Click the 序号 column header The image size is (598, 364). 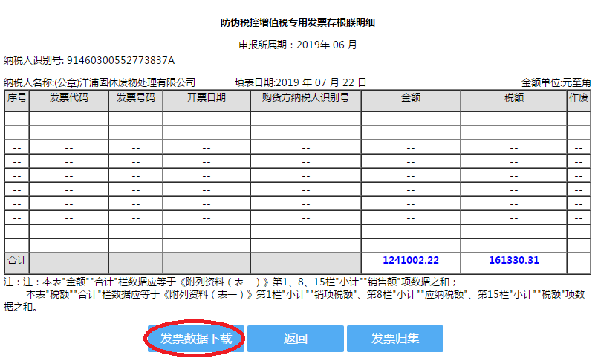[x=17, y=101]
